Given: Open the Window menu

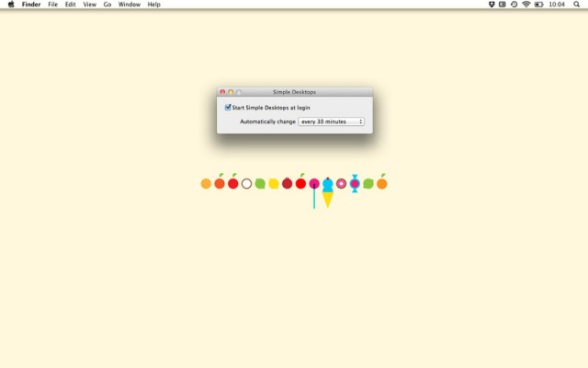Looking at the screenshot, I should [x=130, y=5].
